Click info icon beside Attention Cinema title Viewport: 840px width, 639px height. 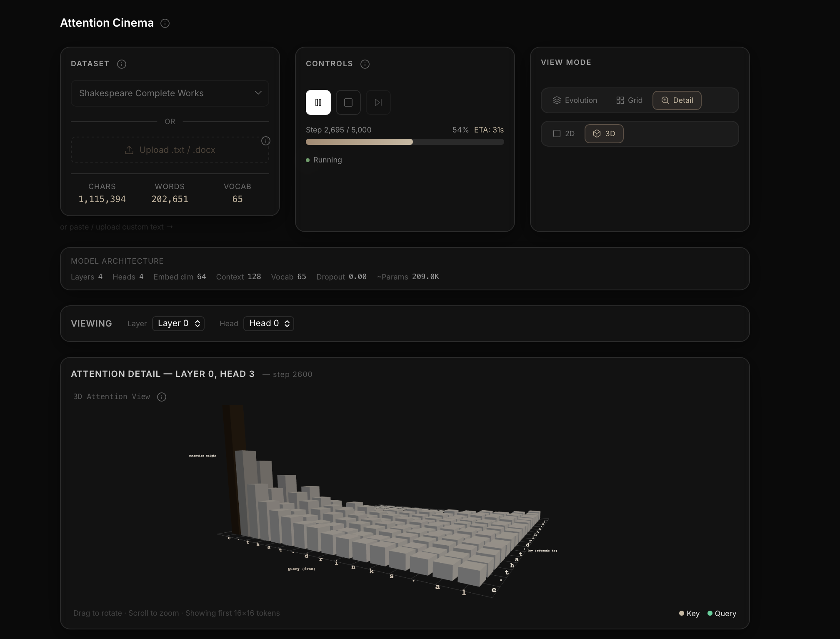coord(165,23)
